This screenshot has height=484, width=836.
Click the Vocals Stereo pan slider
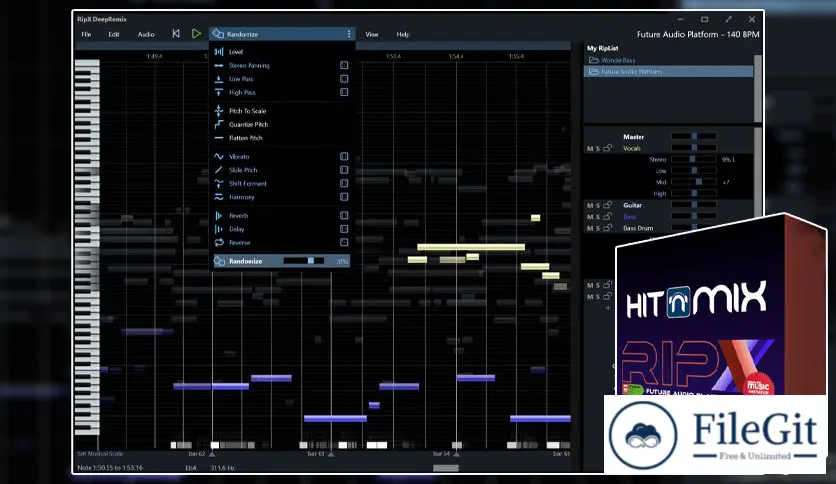[x=694, y=159]
